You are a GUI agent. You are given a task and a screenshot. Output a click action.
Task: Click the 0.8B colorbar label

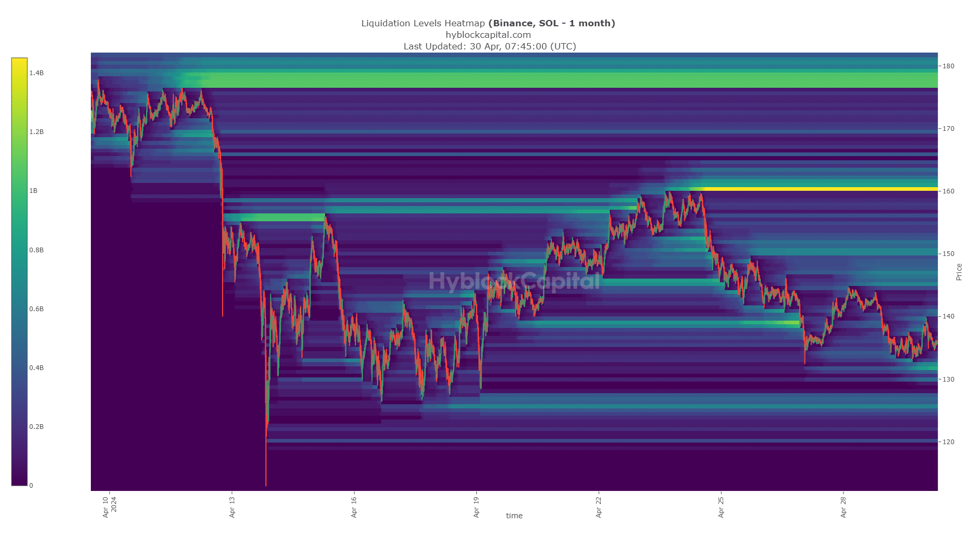[36, 250]
